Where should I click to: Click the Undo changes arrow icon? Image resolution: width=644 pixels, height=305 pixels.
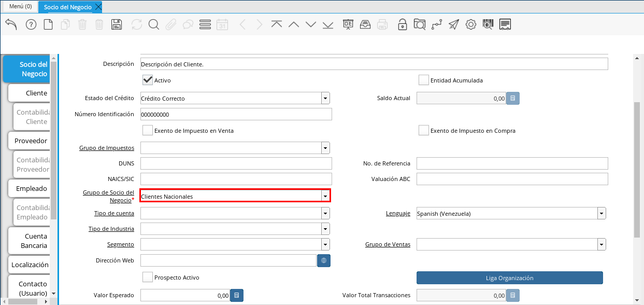[x=11, y=24]
